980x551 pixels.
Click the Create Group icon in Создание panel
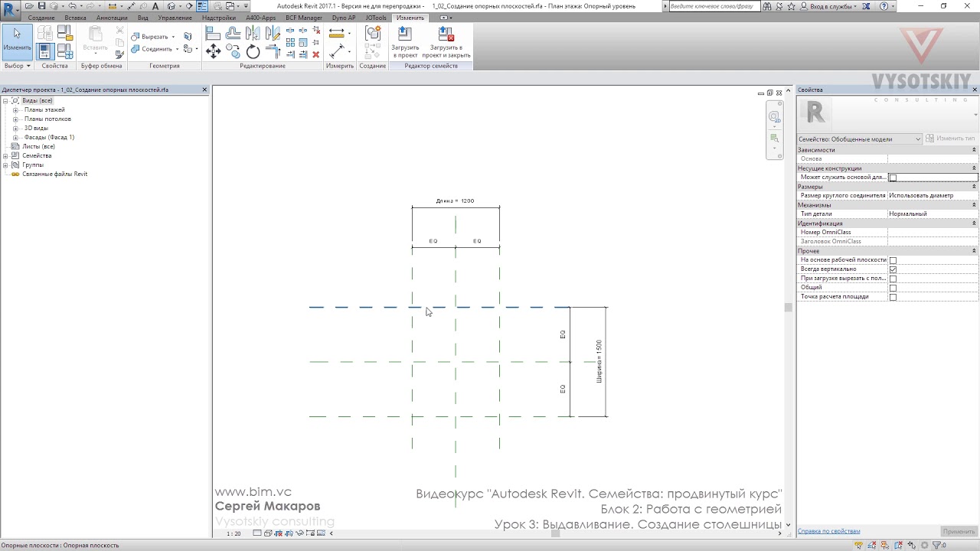click(x=373, y=34)
